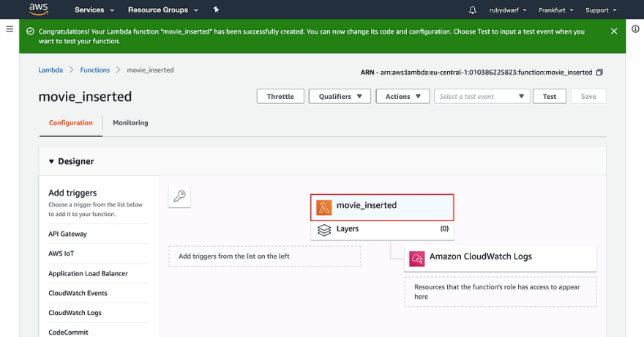
Task: Open the Frankfurt region menu
Action: pos(555,10)
